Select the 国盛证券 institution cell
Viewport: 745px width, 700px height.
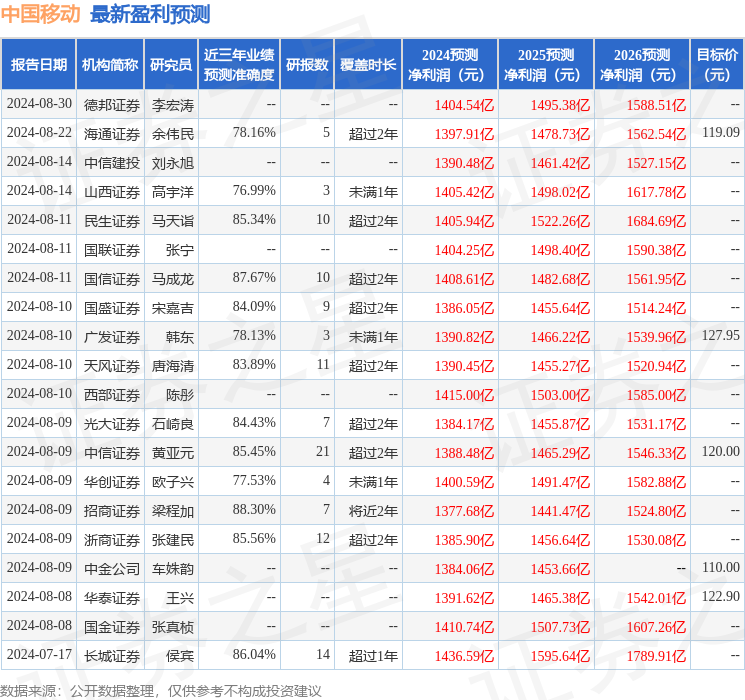[x=112, y=308]
